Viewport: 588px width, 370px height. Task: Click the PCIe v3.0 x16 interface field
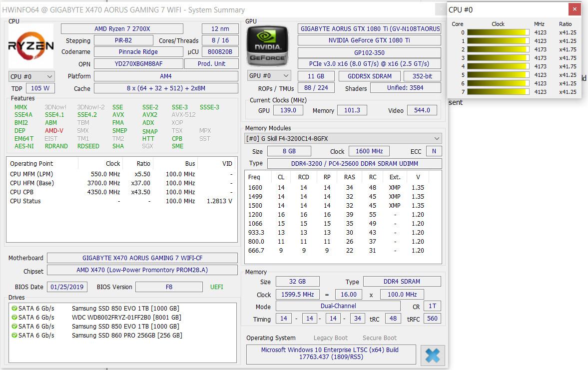coord(369,64)
